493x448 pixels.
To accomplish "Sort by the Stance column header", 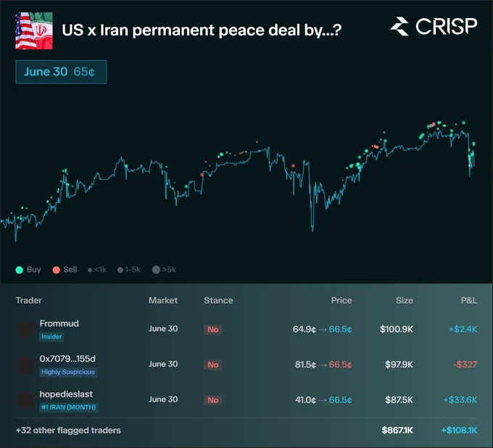I will click(x=218, y=300).
